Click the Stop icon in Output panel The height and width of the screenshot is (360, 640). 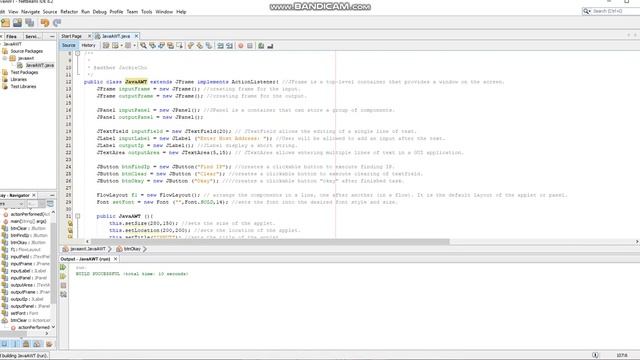pyautogui.click(x=63, y=285)
